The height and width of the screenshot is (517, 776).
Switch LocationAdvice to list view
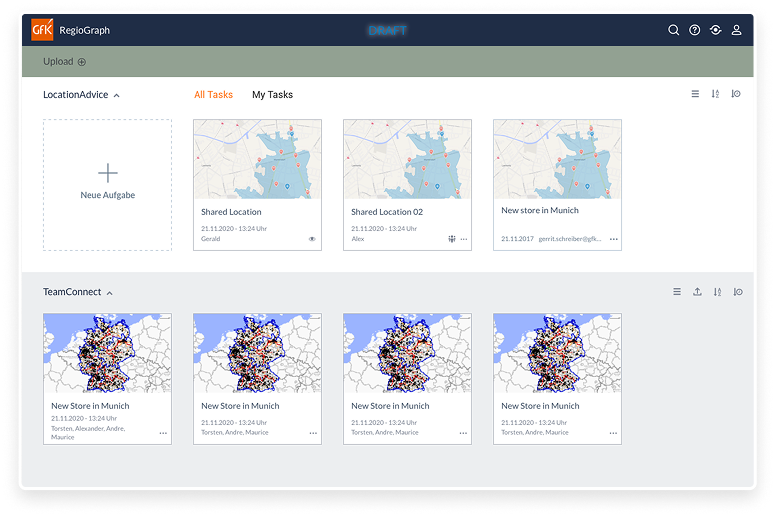click(695, 94)
